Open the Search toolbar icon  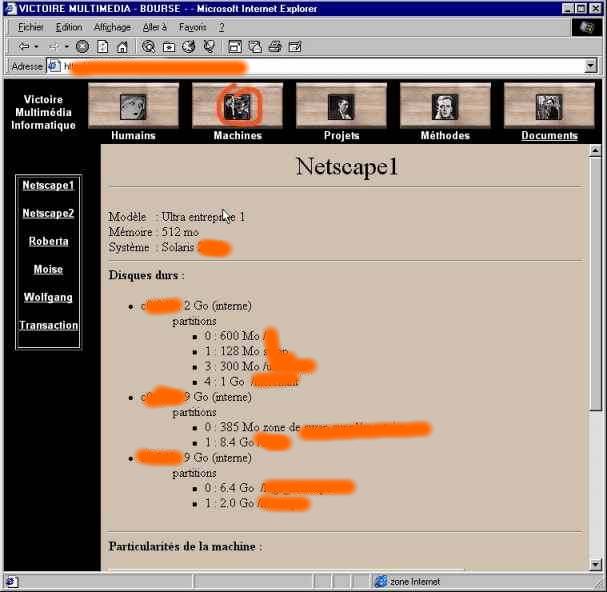click(148, 47)
